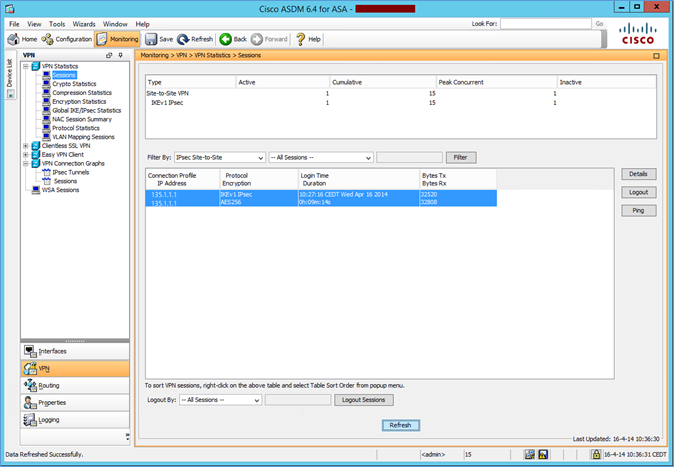The height and width of the screenshot is (467, 674).
Task: Click the Logout button
Action: pos(638,192)
